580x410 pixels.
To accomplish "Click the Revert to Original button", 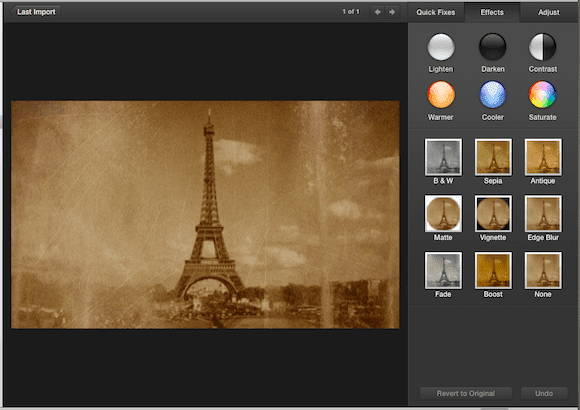I will pos(466,393).
